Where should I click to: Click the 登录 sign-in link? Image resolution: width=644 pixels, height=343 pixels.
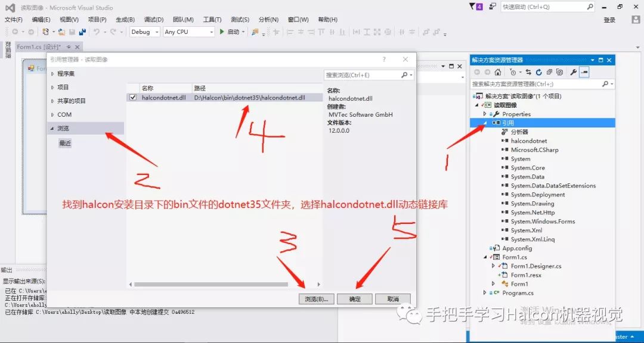(609, 20)
